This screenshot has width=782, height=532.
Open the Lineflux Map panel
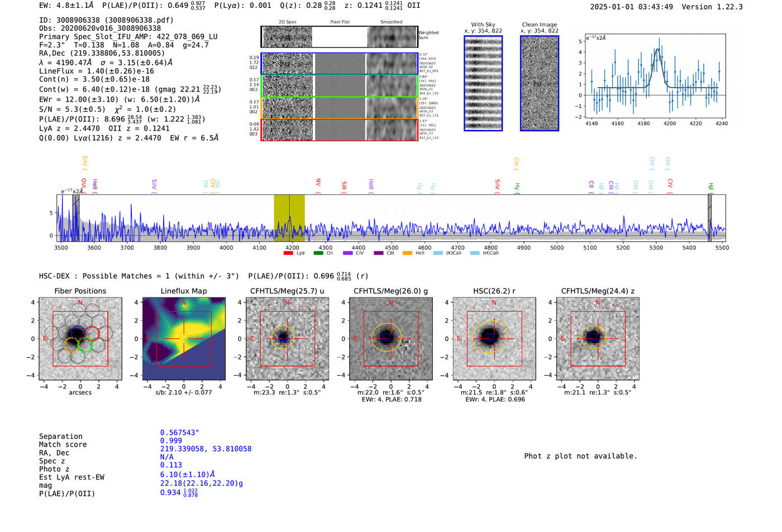coord(184,339)
